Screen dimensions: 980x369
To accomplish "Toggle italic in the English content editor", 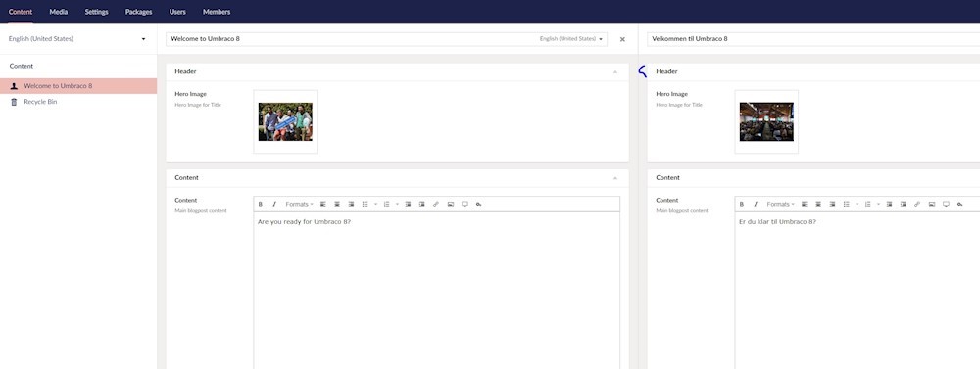I will tap(273, 205).
